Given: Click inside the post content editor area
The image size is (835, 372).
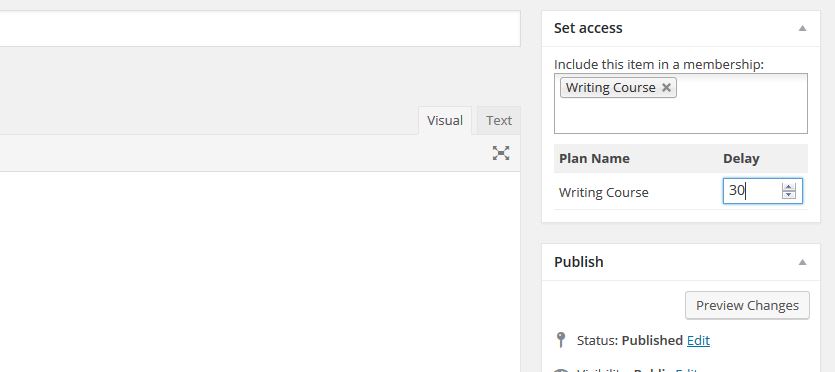Looking at the screenshot, I should pos(260,271).
